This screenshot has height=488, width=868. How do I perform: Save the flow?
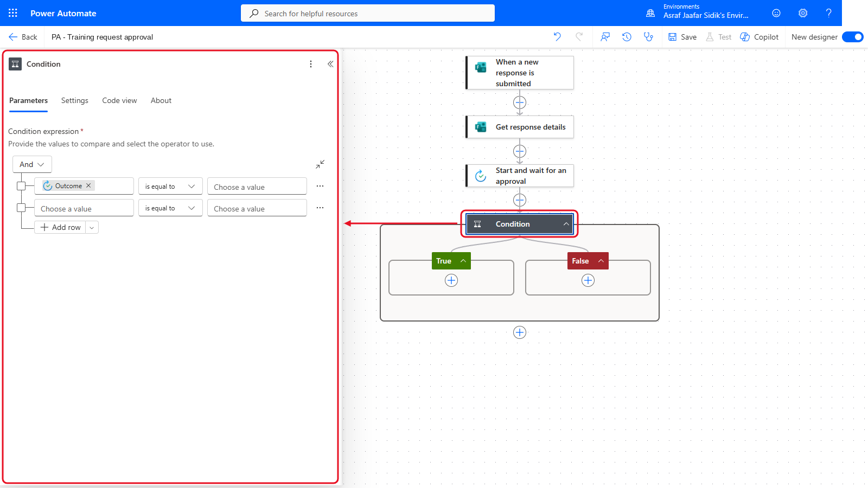682,37
